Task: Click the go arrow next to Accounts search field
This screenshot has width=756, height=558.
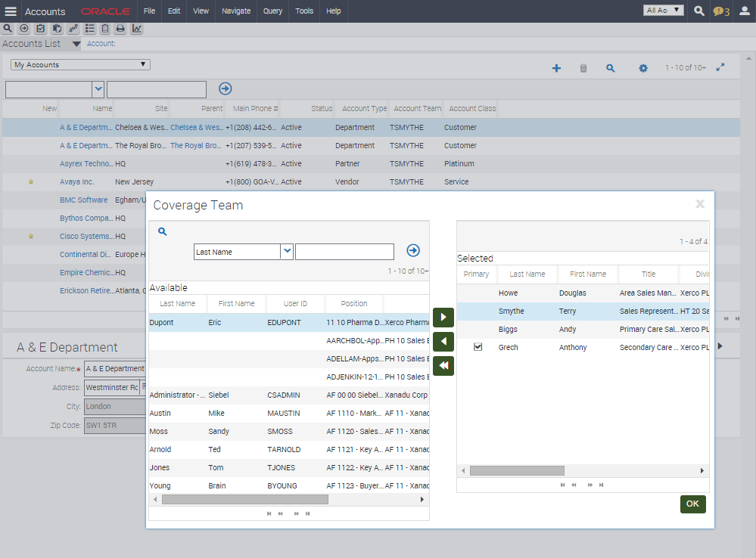Action: click(x=226, y=88)
